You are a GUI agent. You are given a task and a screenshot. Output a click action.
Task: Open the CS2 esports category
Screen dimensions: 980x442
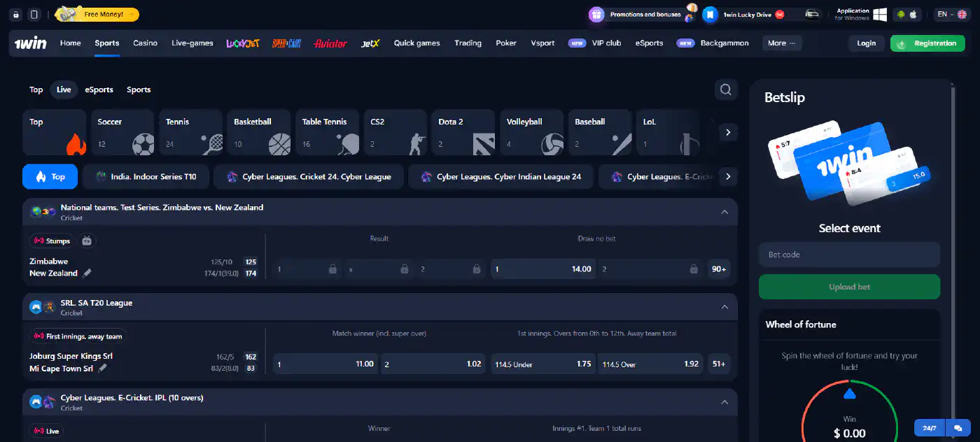click(x=395, y=131)
